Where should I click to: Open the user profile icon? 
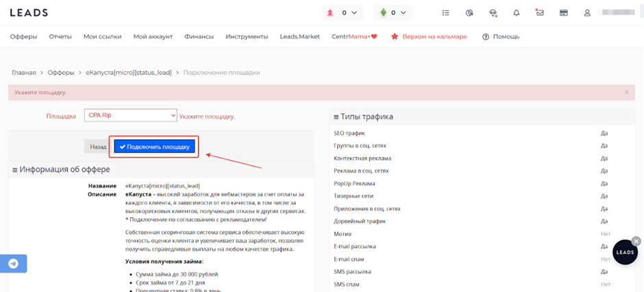pos(587,13)
